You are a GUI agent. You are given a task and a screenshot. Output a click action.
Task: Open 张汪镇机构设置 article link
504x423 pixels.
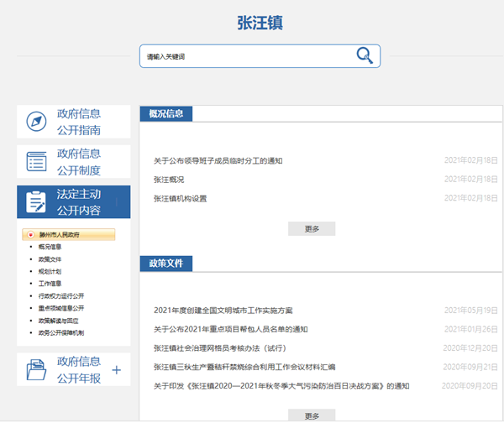click(x=180, y=199)
